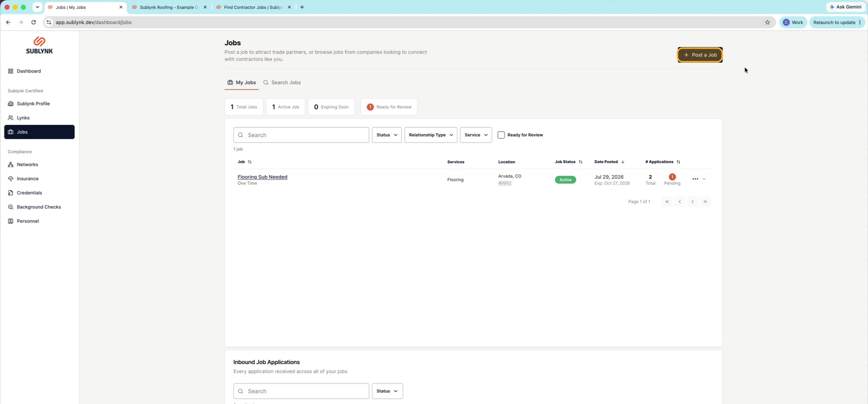This screenshot has height=404, width=868.
Task: Sort the table by Job column
Action: [x=244, y=162]
